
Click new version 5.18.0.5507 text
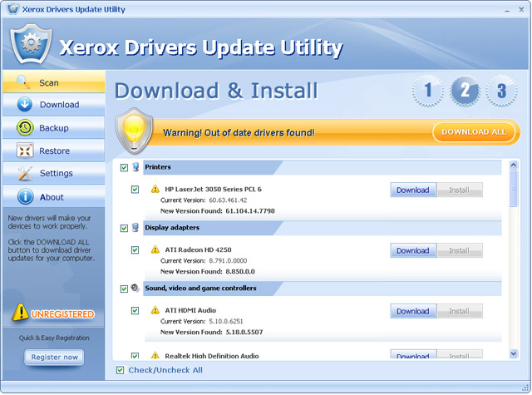tap(244, 332)
